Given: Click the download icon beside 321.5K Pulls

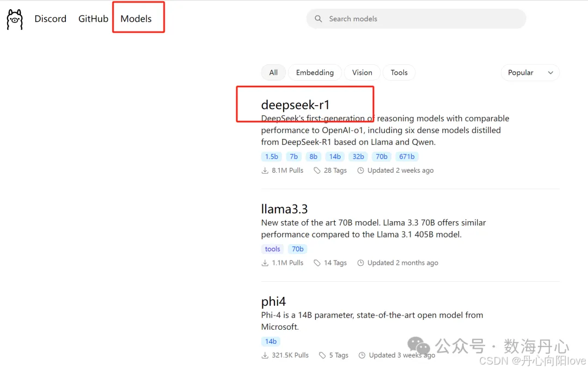Looking at the screenshot, I should [265, 355].
